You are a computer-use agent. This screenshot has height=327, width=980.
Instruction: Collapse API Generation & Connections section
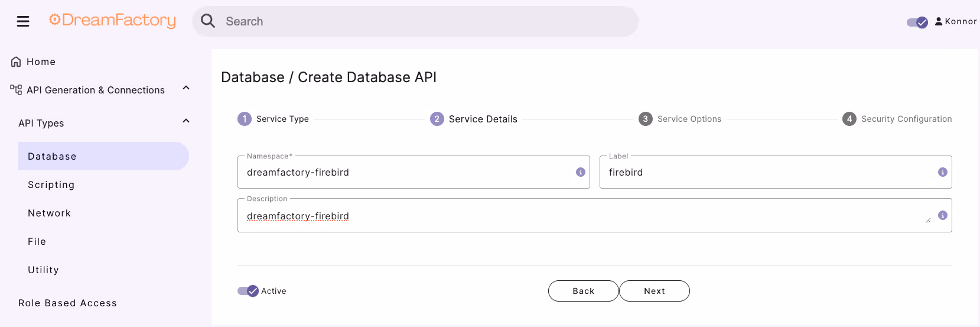pos(186,88)
